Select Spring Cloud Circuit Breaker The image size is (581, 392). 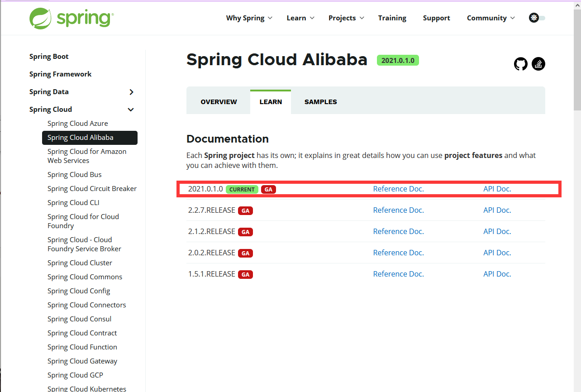[x=92, y=189]
